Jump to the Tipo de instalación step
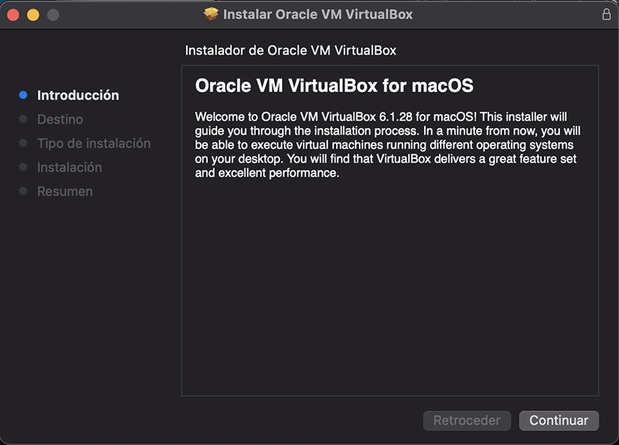The height and width of the screenshot is (445, 619). coord(94,143)
